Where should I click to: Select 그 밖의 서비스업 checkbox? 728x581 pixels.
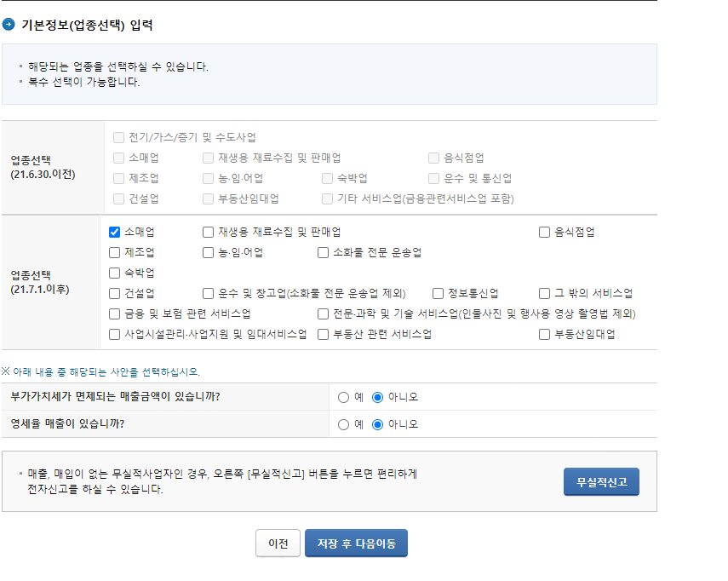[x=544, y=293]
